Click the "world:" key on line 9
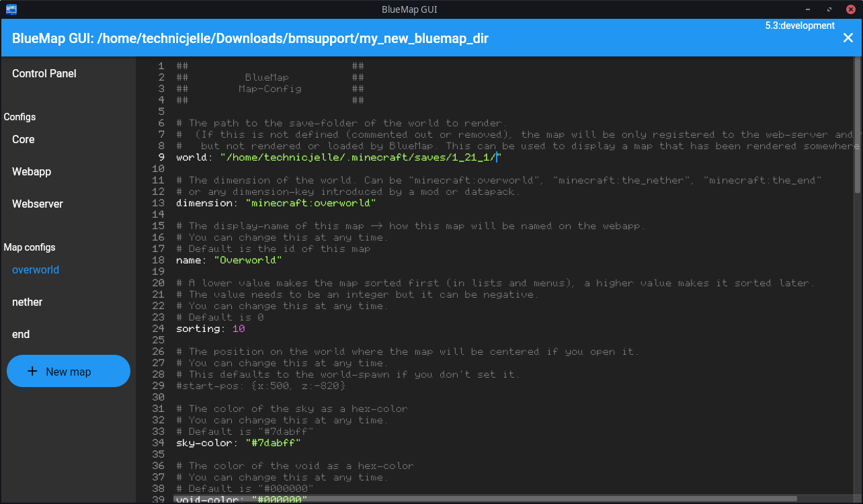This screenshot has height=504, width=863. point(195,157)
